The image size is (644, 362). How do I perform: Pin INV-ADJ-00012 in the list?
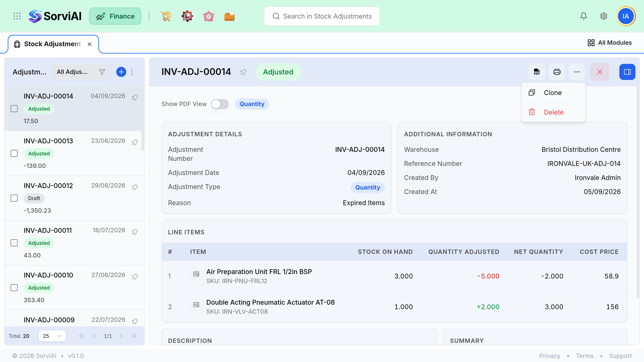[135, 187]
